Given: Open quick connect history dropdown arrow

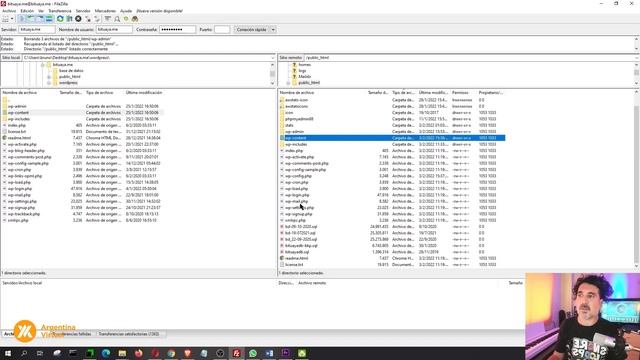Looking at the screenshot, I should pos(273,29).
